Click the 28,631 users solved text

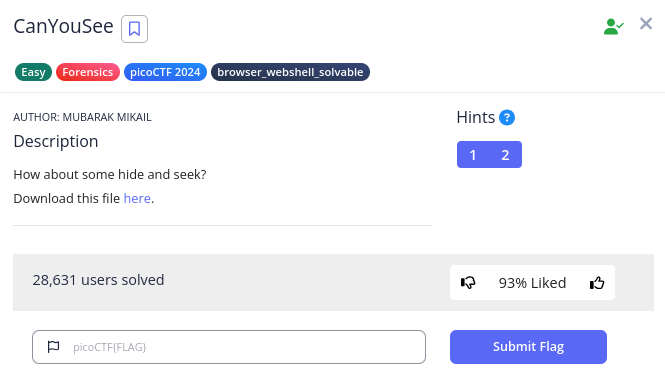tap(98, 280)
